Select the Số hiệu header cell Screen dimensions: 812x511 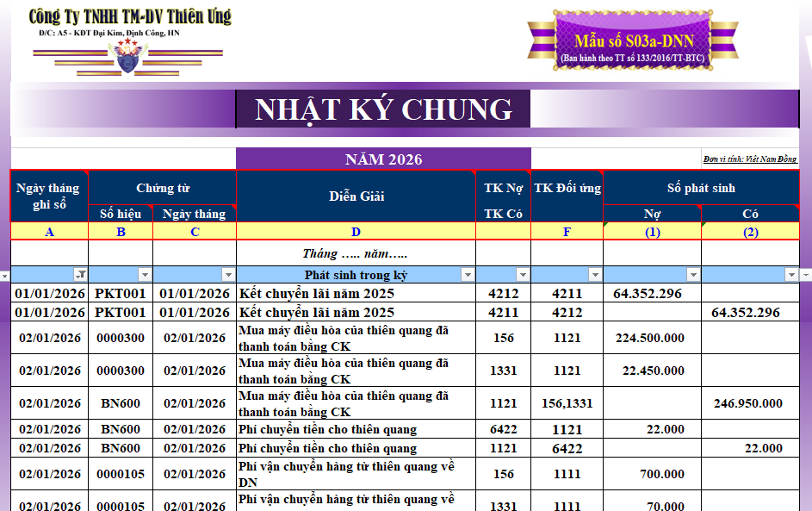point(121,214)
